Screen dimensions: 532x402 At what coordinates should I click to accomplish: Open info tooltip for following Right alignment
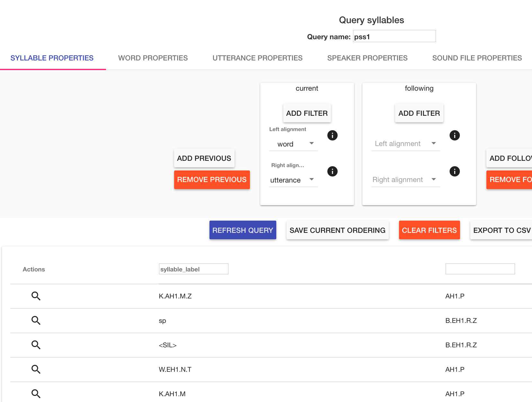point(455,171)
